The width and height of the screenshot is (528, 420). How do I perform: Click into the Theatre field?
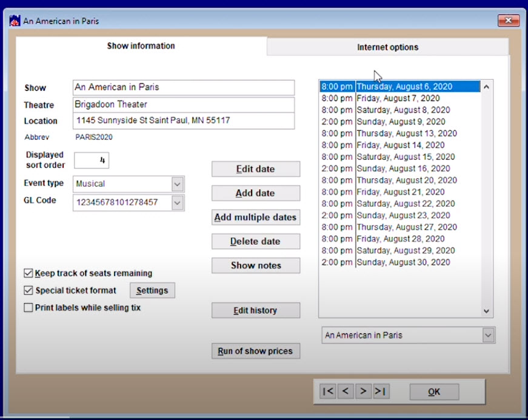(x=184, y=105)
